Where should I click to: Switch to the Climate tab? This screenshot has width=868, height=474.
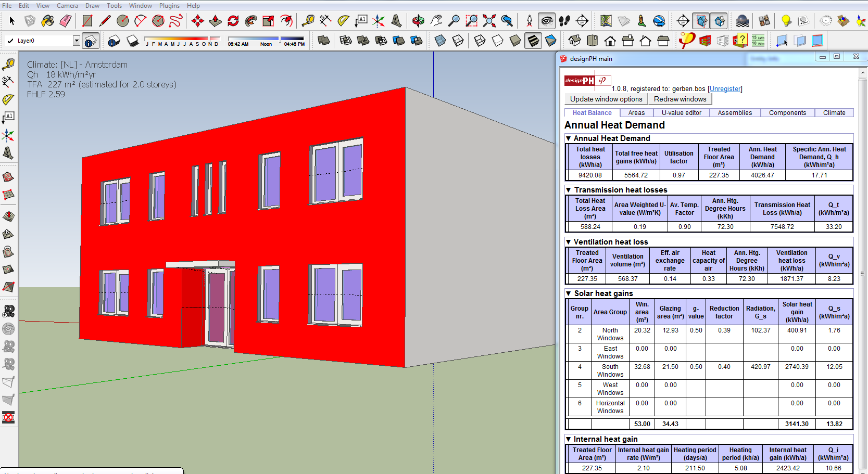(x=834, y=113)
